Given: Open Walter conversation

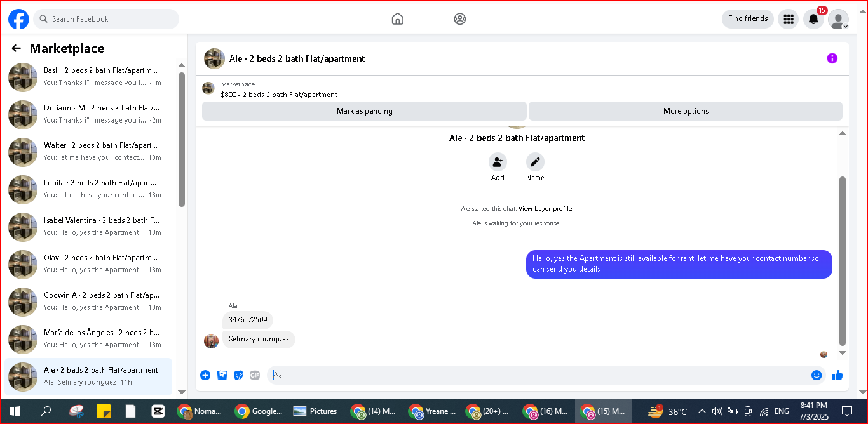Looking at the screenshot, I should [88, 152].
